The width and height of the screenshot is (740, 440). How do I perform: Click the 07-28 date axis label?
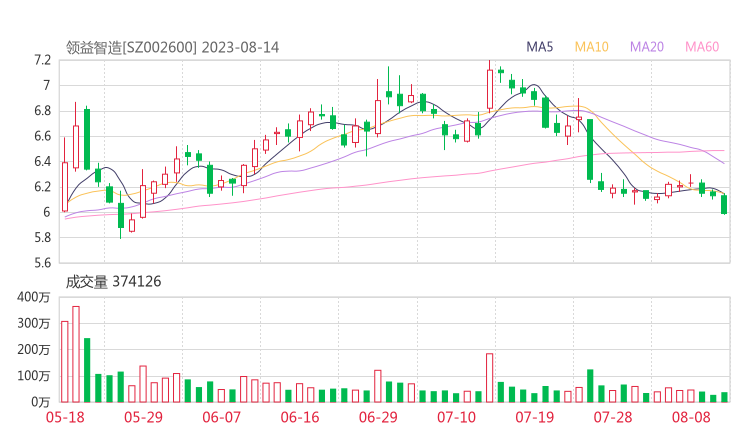tap(613, 417)
